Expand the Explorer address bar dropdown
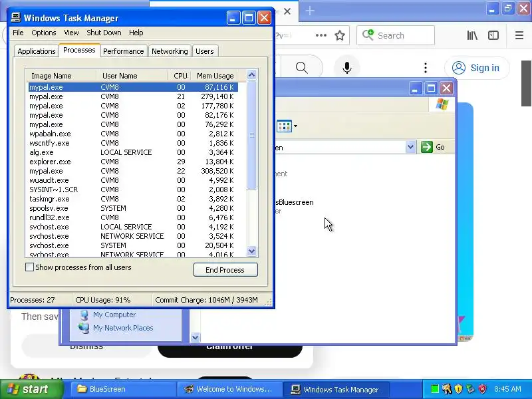The height and width of the screenshot is (399, 532). point(410,147)
